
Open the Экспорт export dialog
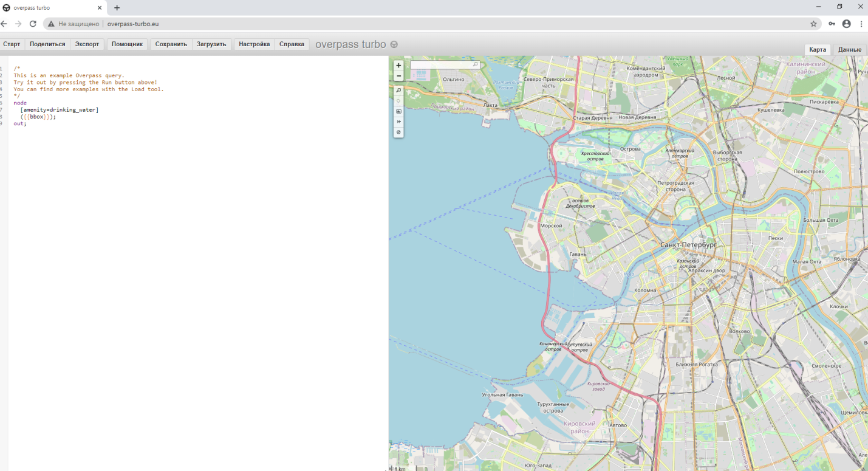(87, 44)
